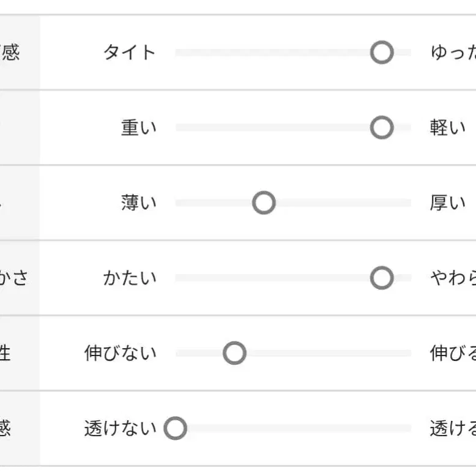Click the row header ending in かさ
The height and width of the screenshot is (476, 476).
point(13,278)
